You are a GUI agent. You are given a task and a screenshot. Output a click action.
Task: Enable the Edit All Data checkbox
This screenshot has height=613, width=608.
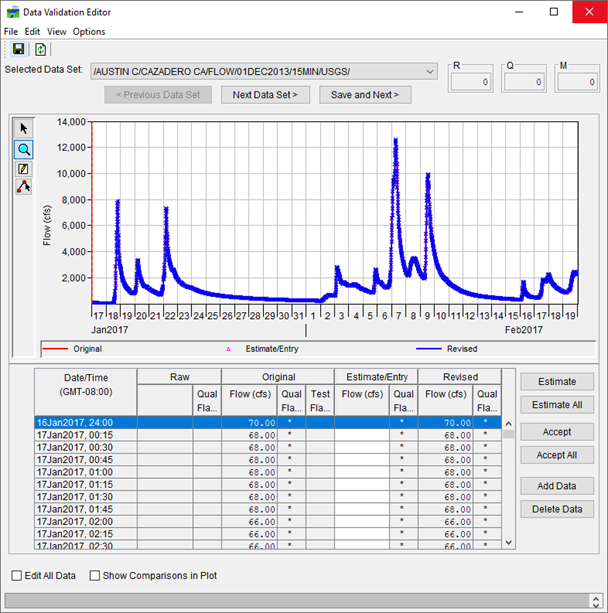click(16, 575)
